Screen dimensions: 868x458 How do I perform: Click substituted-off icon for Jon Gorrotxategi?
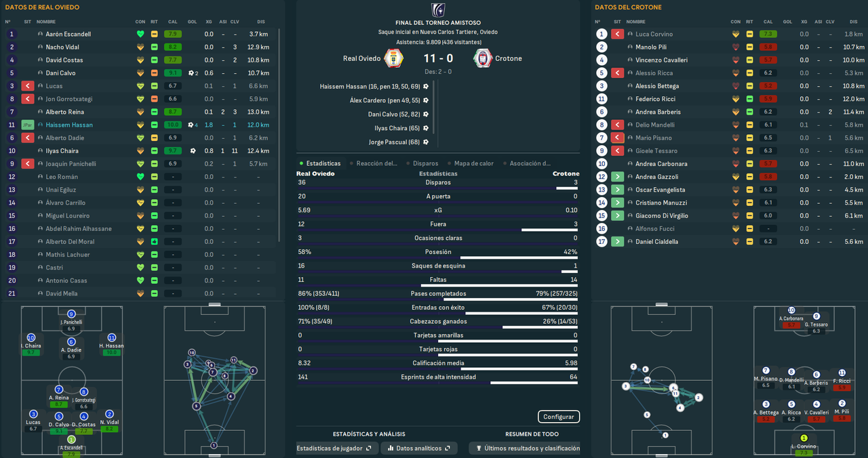(28, 99)
